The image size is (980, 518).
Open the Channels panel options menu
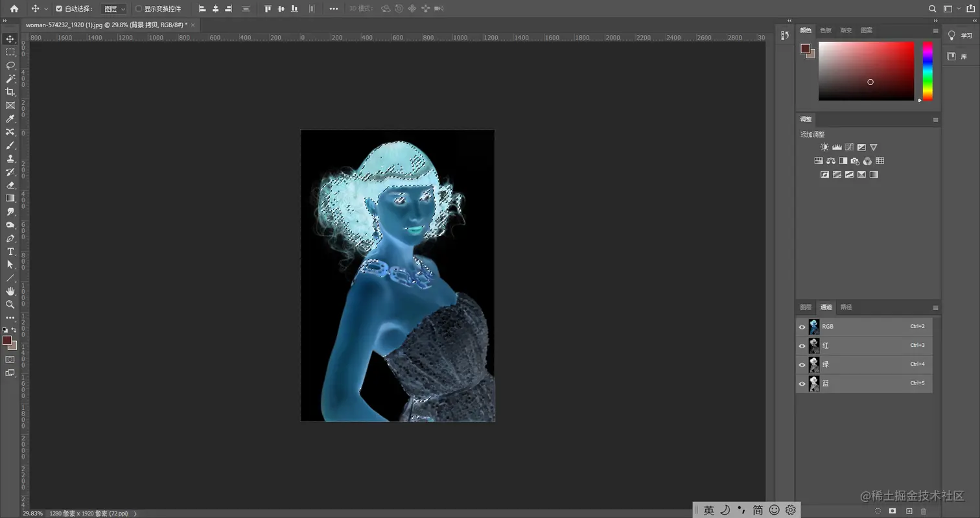pyautogui.click(x=935, y=307)
